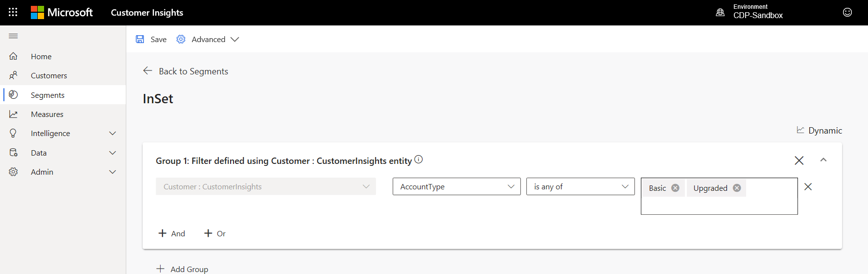Click the Microsoft logo

[x=62, y=12]
